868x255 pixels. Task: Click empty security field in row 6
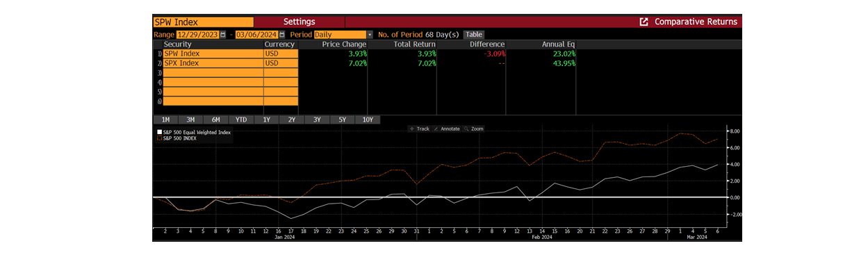pyautogui.click(x=213, y=101)
